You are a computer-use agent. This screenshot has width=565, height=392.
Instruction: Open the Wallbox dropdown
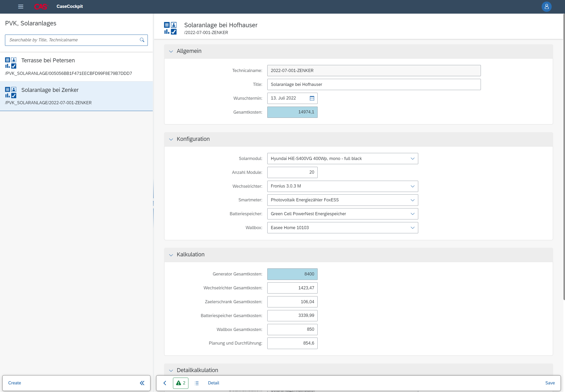[x=412, y=228]
